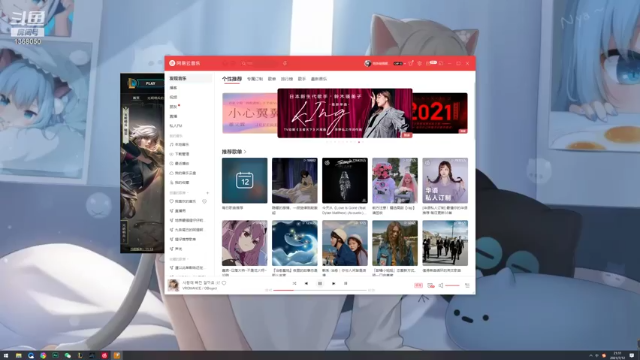Viewport: 640px width, 360px height.
Task: Open the 华语私人订制 playlist cover
Action: [x=445, y=180]
